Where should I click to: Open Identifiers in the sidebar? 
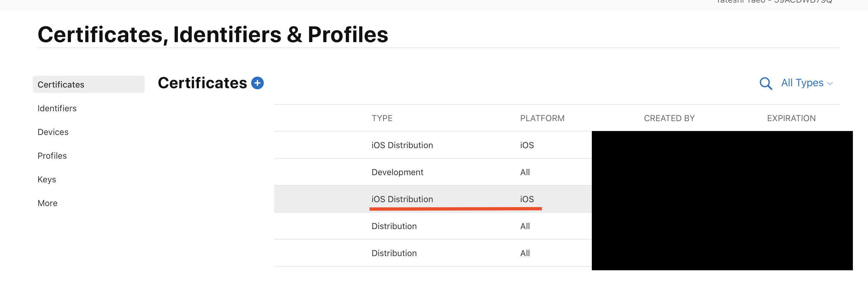tap(57, 108)
